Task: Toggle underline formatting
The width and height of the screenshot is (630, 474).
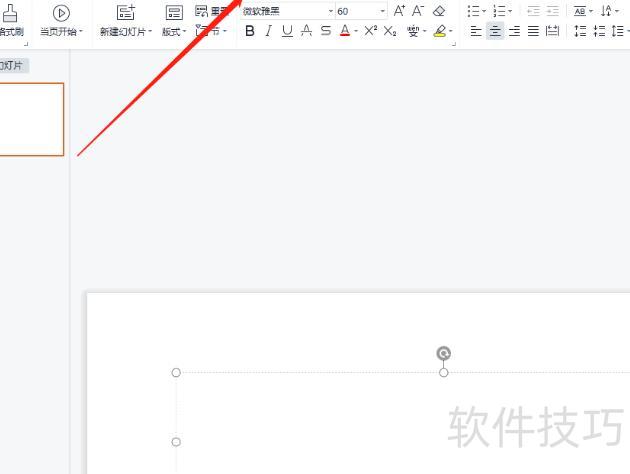Action: click(x=287, y=31)
